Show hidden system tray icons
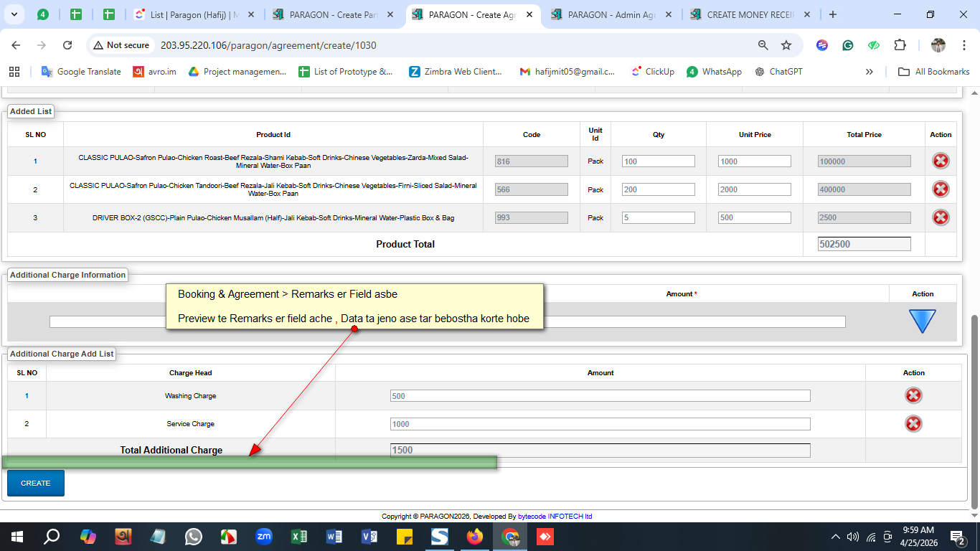This screenshot has width=980, height=551. point(835,537)
